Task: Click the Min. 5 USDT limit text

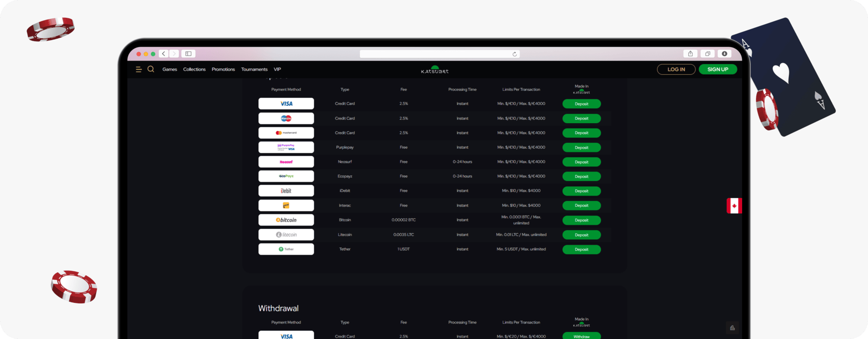Action: click(521, 249)
